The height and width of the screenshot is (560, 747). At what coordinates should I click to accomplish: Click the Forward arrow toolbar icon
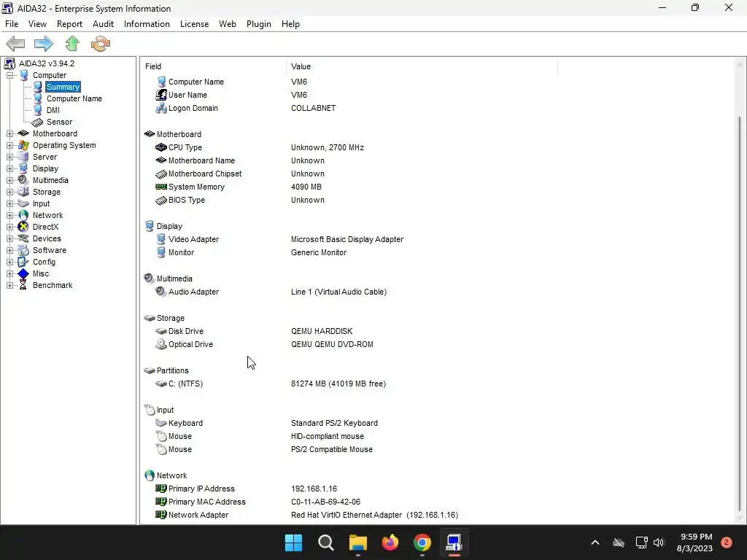44,44
